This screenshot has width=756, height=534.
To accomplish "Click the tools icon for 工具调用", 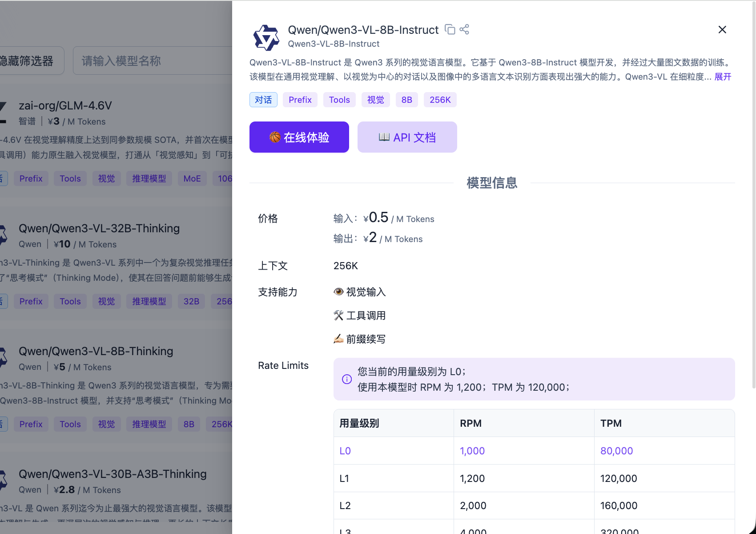I will coord(338,316).
